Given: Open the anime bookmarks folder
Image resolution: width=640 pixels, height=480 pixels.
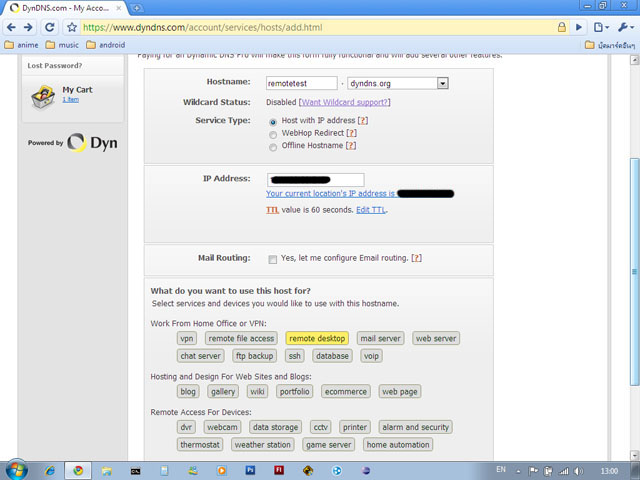Looking at the screenshot, I should coord(21,45).
